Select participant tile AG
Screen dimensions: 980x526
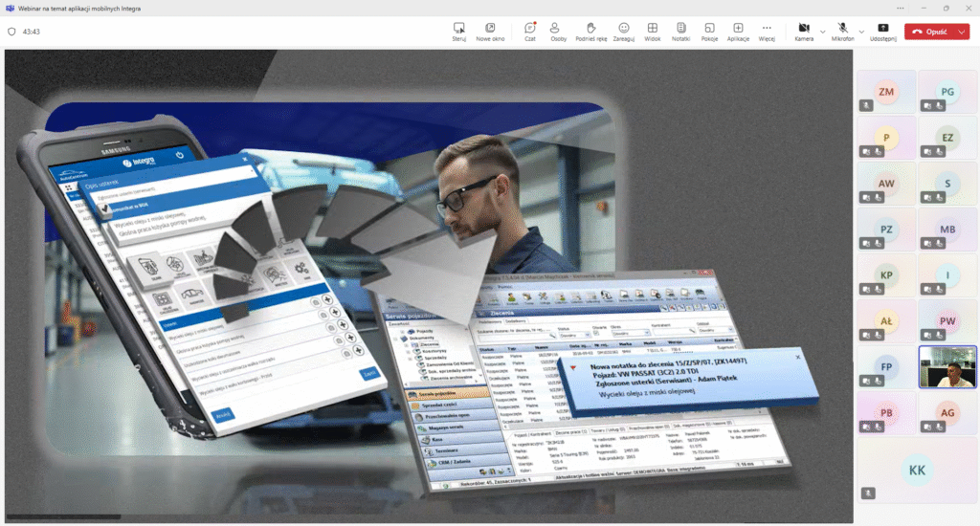[947, 413]
